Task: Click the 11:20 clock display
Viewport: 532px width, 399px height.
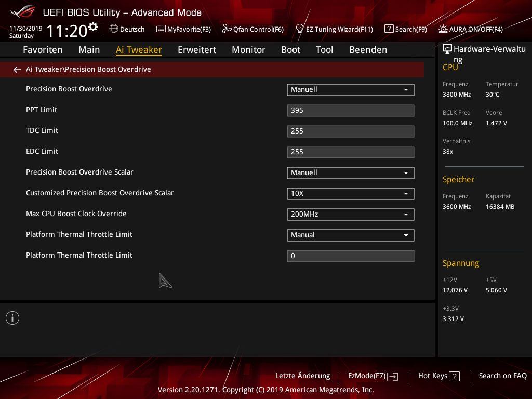Action: pyautogui.click(x=67, y=31)
